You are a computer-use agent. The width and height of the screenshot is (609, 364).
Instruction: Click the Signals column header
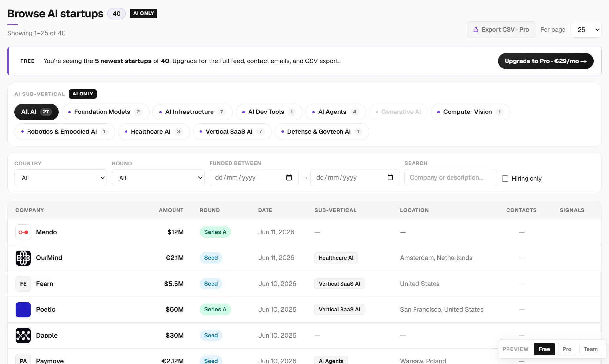tap(572, 210)
